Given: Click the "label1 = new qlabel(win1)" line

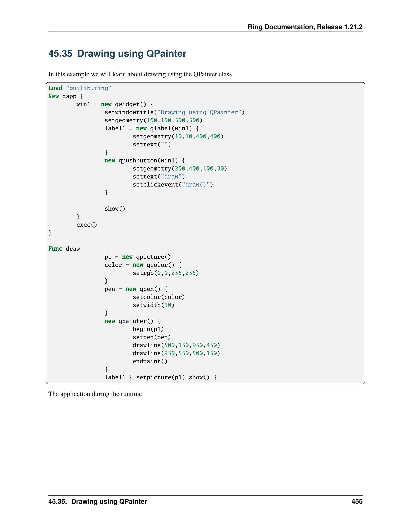Looking at the screenshot, I should (152, 128).
